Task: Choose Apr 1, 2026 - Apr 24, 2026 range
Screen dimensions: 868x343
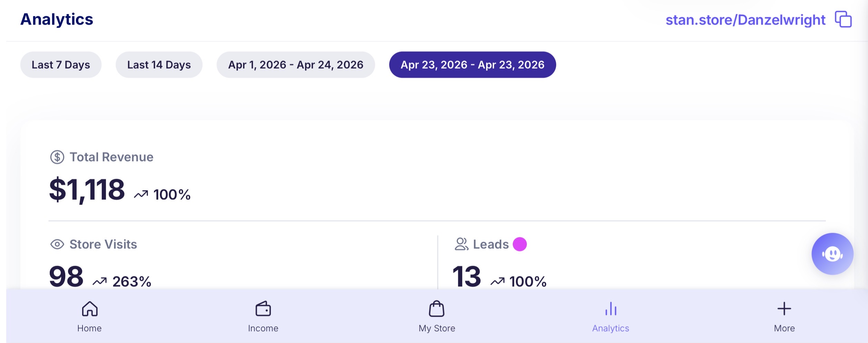Action: click(296, 65)
